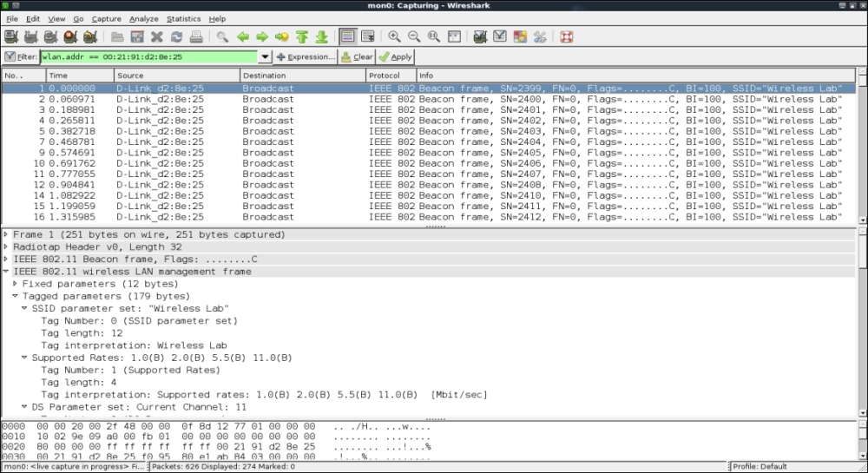Expand IEEE 802.11 Beacon frame section

(6, 259)
